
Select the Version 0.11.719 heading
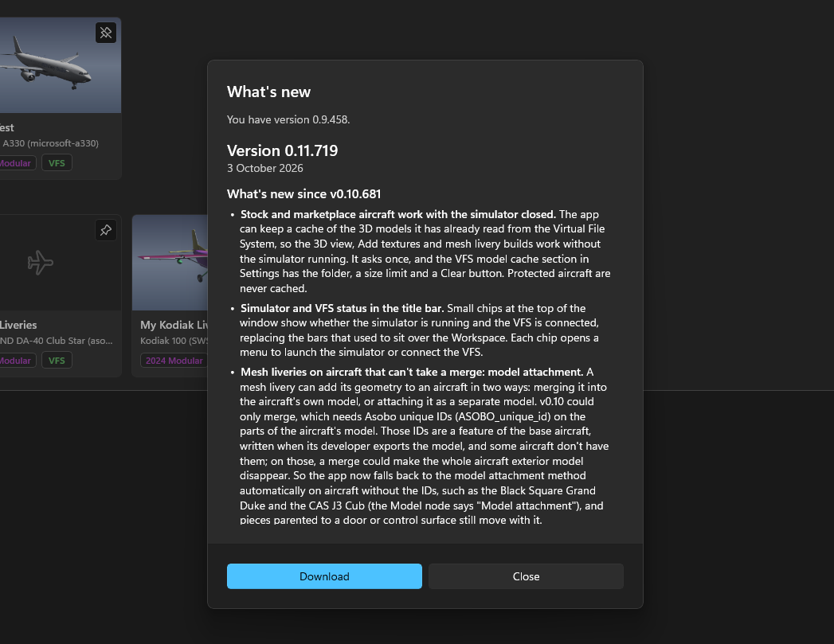(x=283, y=150)
